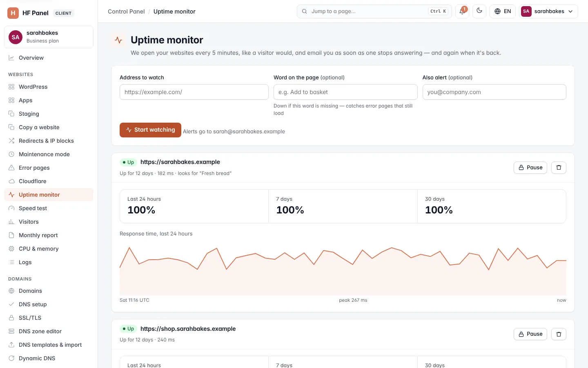Screen dimensions: 588x368
Task: Click the Maintenance mode clock icon
Action: [11, 154]
